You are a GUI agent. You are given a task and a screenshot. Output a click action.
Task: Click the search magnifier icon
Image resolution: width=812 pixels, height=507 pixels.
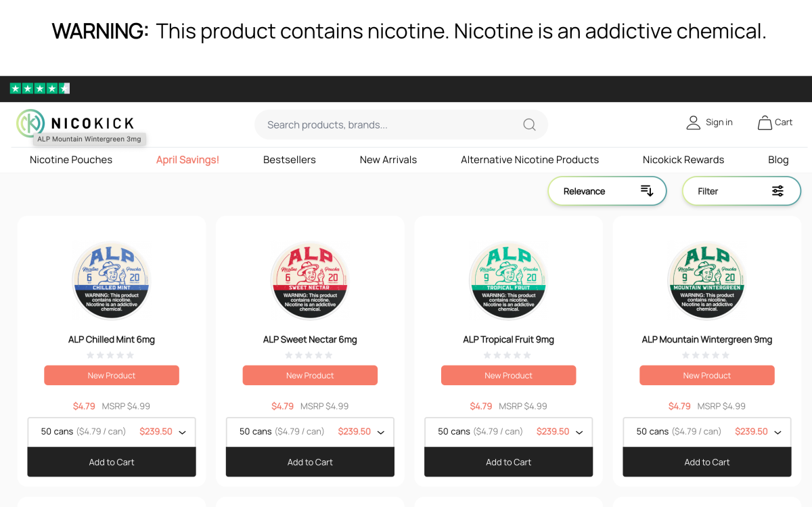529,125
